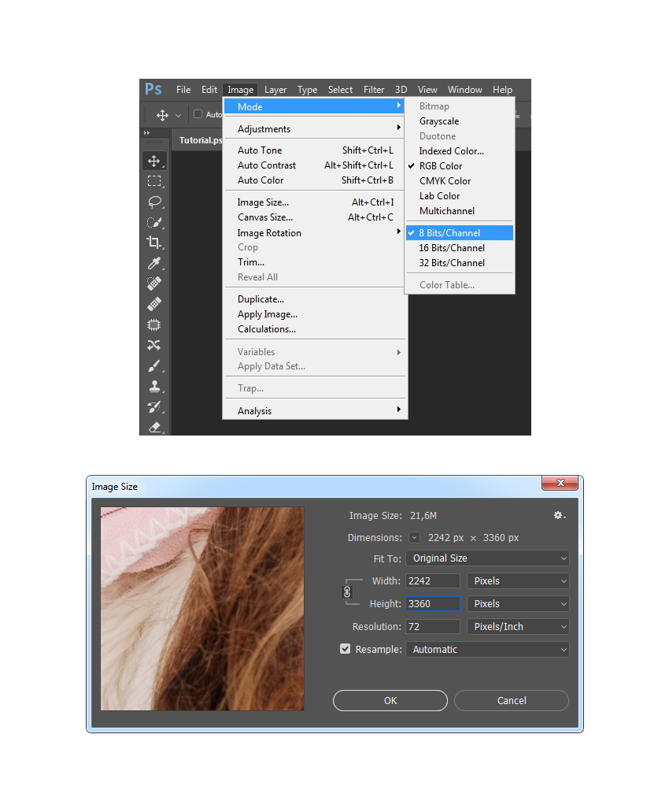669x812 pixels.
Task: Select the Patch tool
Action: point(154,324)
